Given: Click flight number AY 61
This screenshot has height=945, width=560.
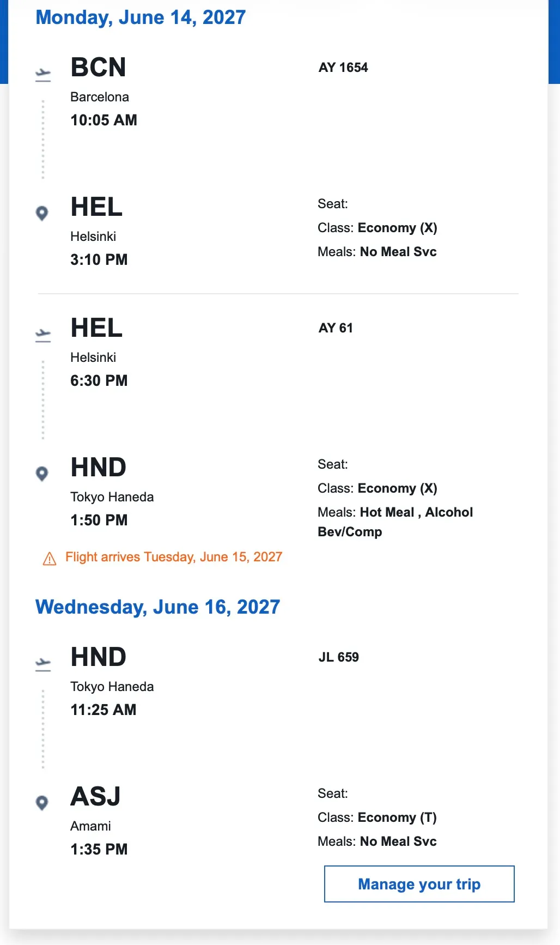Looking at the screenshot, I should 336,328.
